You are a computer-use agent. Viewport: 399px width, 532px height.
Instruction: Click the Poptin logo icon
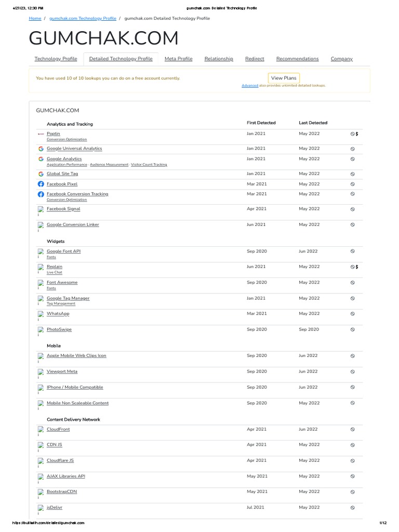click(x=41, y=134)
